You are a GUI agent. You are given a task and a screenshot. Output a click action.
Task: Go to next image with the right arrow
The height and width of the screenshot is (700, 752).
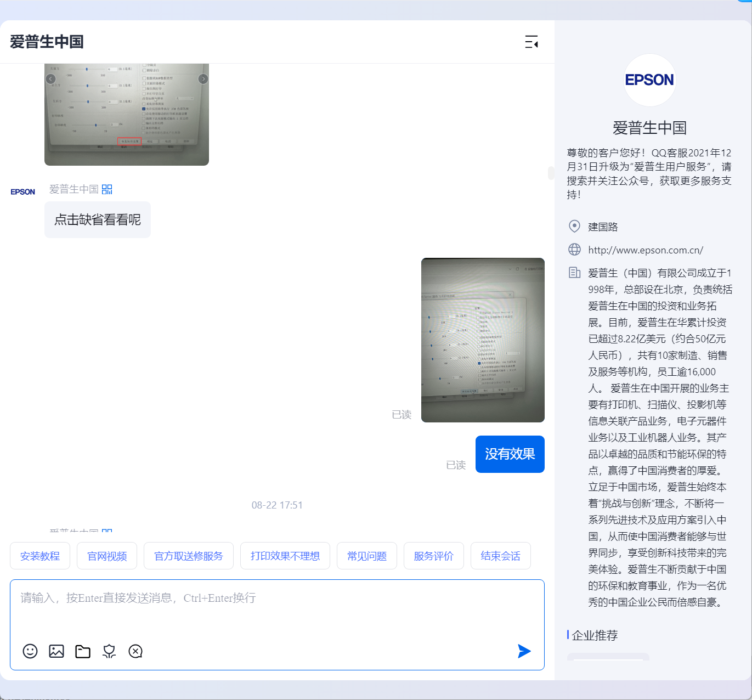point(203,79)
